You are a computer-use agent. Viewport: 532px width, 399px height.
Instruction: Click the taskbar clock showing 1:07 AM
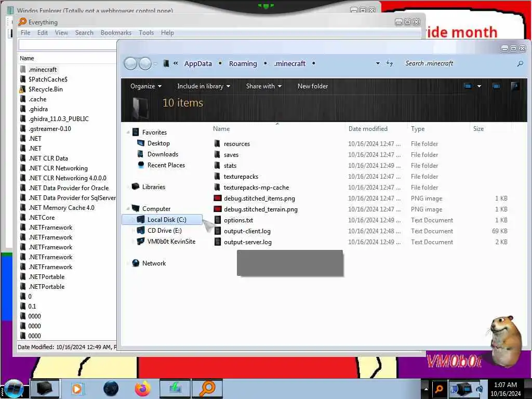point(506,389)
